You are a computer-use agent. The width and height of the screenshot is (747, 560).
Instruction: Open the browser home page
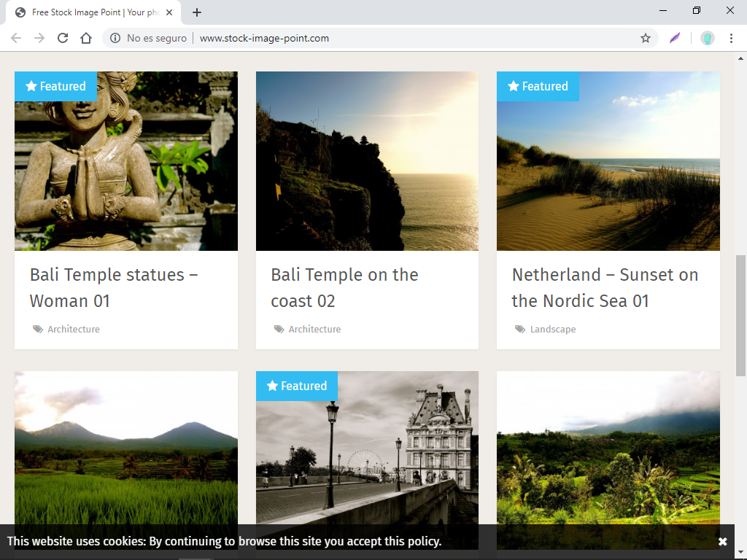[86, 38]
